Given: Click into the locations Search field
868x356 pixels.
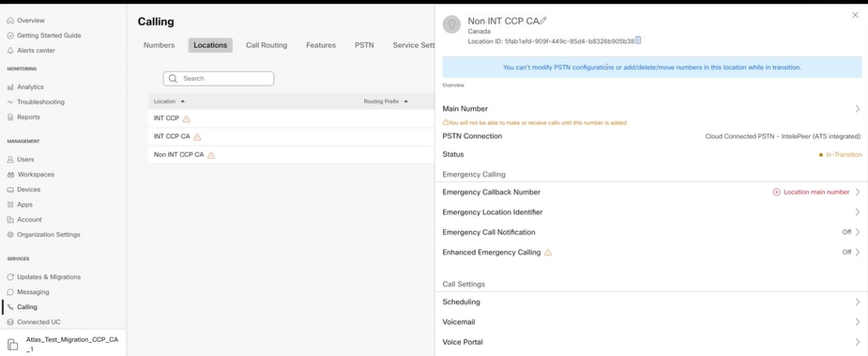Looking at the screenshot, I should (x=218, y=79).
